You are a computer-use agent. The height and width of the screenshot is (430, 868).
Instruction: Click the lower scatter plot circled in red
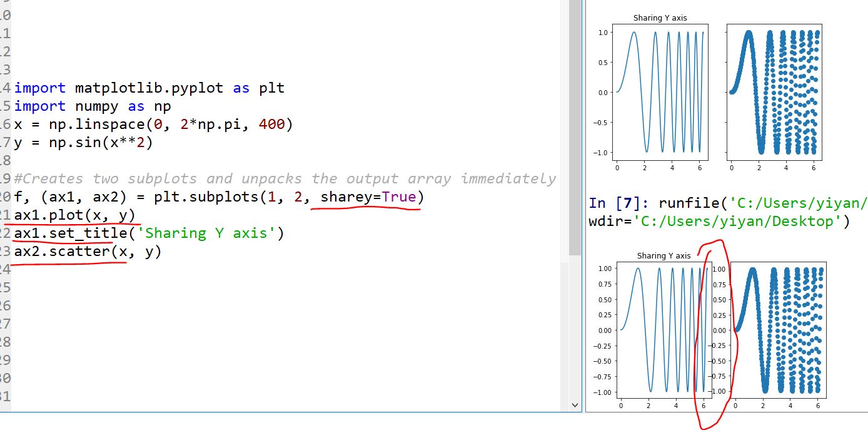point(778,330)
